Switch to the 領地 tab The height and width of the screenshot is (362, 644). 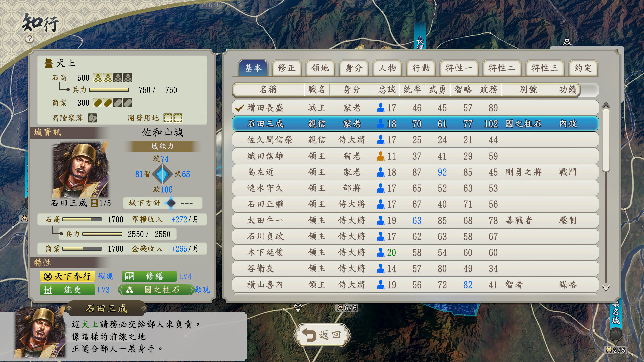coord(320,68)
